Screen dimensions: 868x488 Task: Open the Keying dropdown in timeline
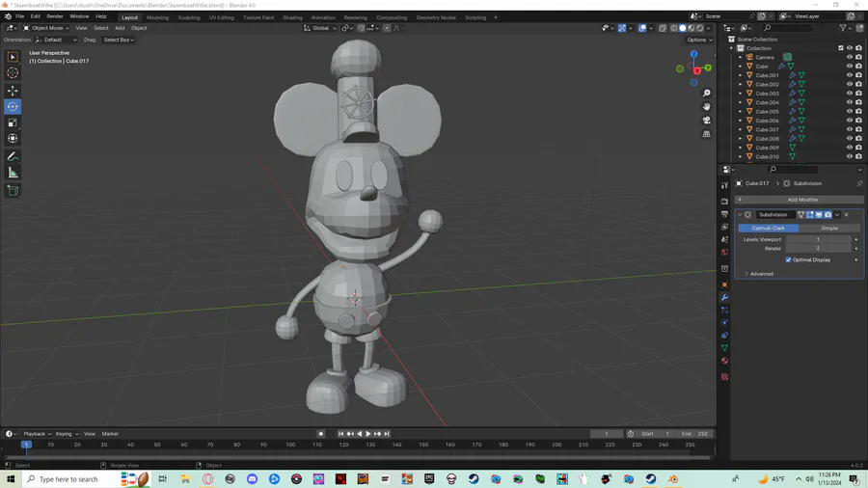tap(67, 434)
